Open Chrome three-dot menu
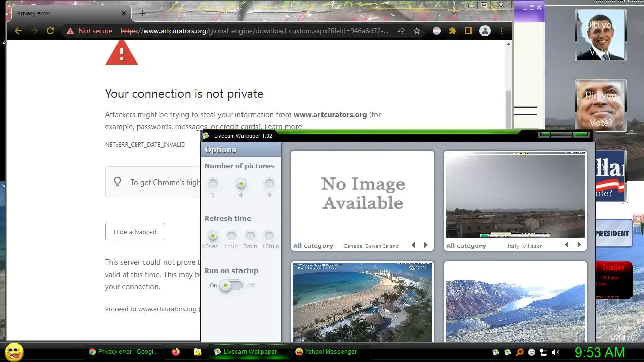Image resolution: width=644 pixels, height=362 pixels. (x=501, y=31)
